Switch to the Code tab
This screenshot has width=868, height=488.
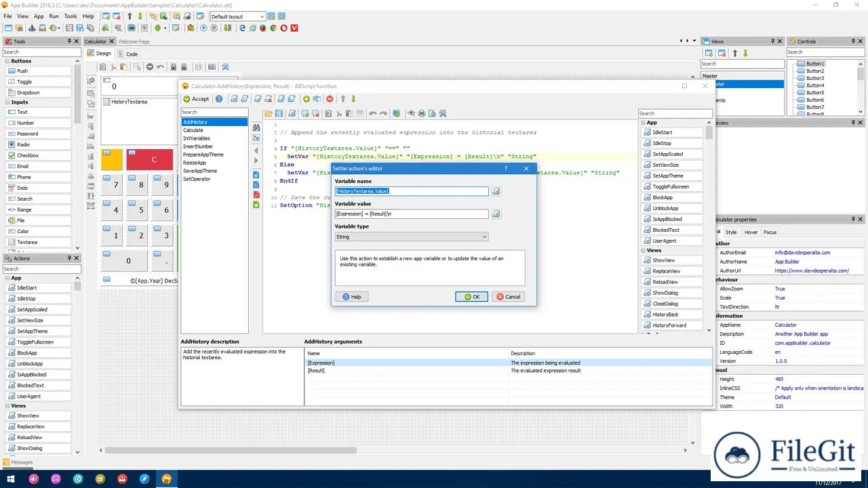[127, 54]
